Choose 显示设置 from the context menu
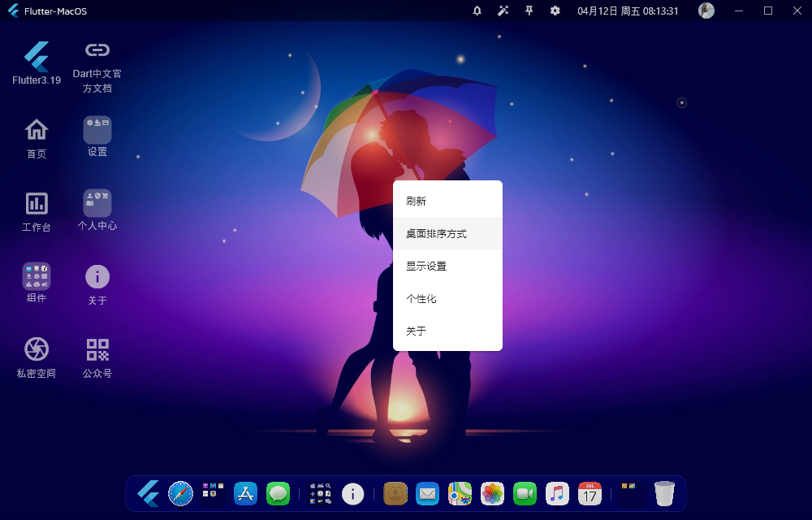The image size is (812, 520). coord(447,266)
